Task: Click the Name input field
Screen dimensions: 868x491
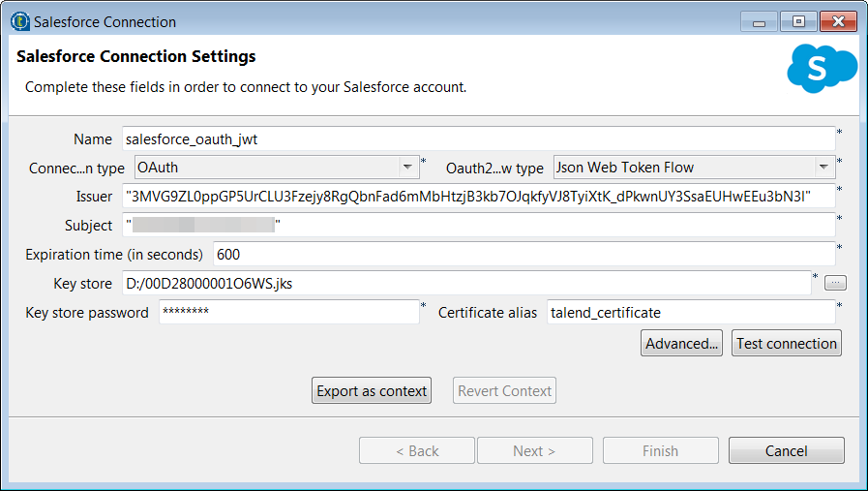Action: [x=478, y=139]
